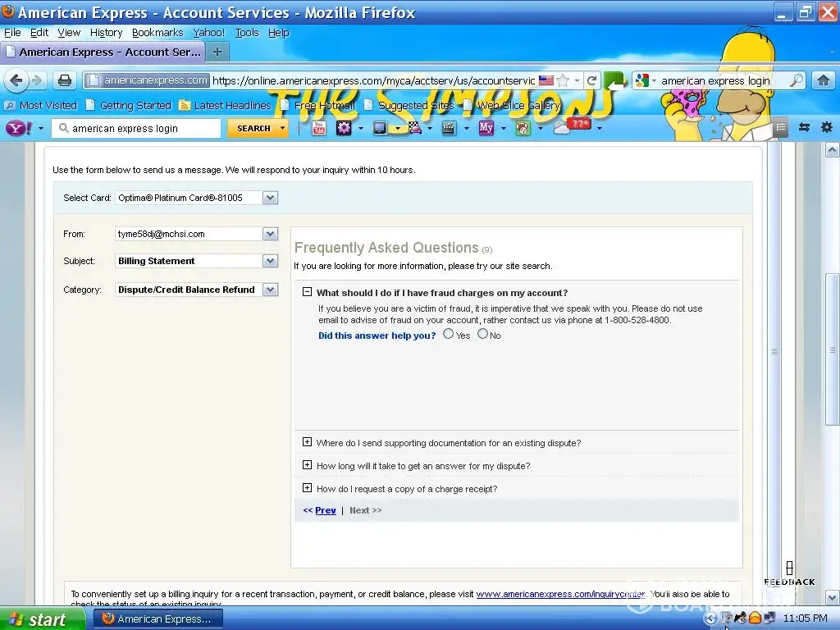This screenshot has width=840, height=630.
Task: Open the weather 77° icon
Action: coord(572,126)
